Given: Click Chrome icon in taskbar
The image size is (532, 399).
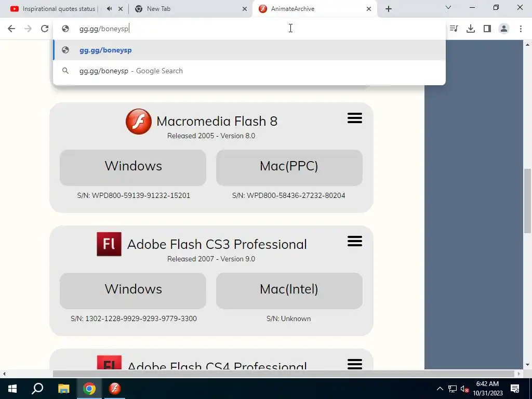Looking at the screenshot, I should pyautogui.click(x=89, y=389).
